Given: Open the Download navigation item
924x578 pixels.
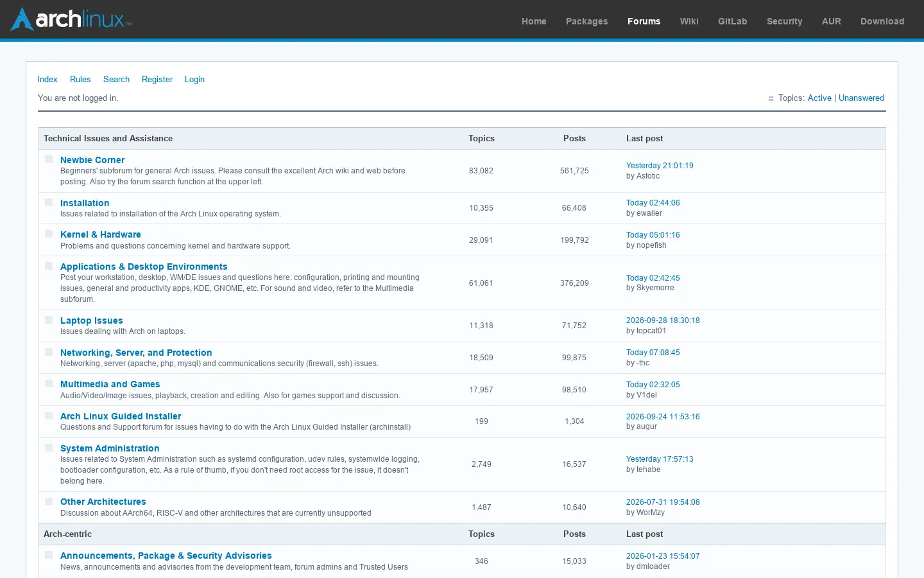Looking at the screenshot, I should click(x=882, y=21).
